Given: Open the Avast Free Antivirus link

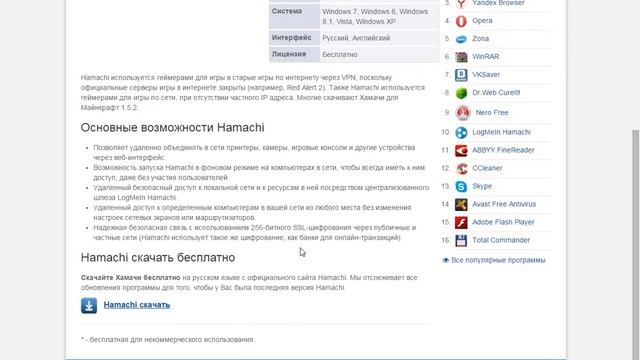Looking at the screenshot, I should pyautogui.click(x=504, y=204).
